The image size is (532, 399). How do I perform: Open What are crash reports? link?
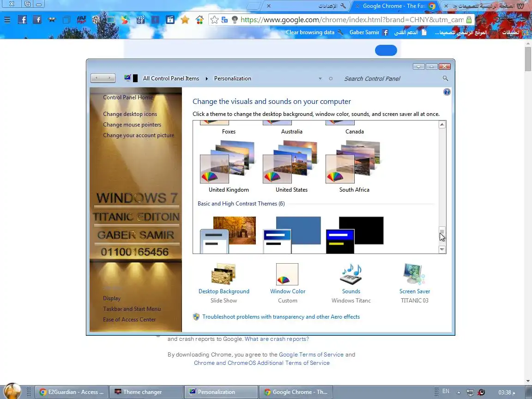tap(277, 339)
